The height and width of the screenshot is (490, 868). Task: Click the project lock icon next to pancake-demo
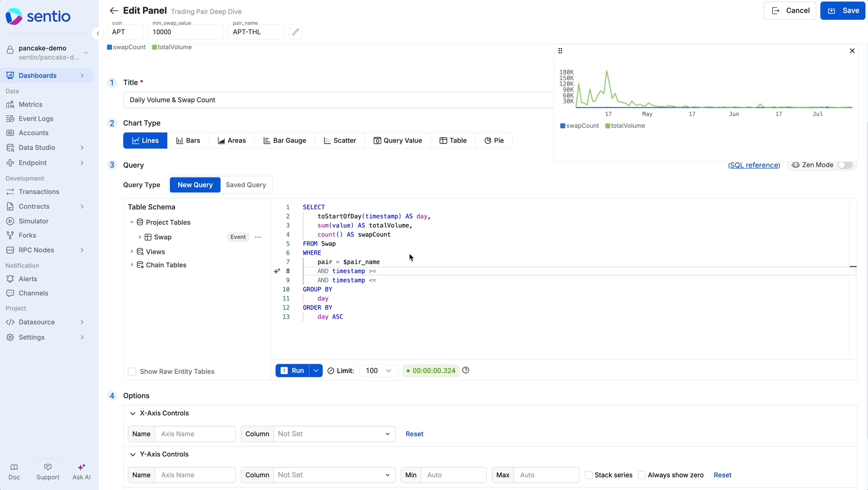click(10, 50)
